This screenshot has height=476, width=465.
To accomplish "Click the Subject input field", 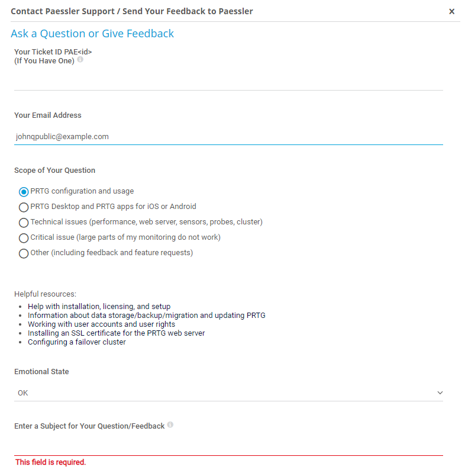I will pyautogui.click(x=228, y=446).
